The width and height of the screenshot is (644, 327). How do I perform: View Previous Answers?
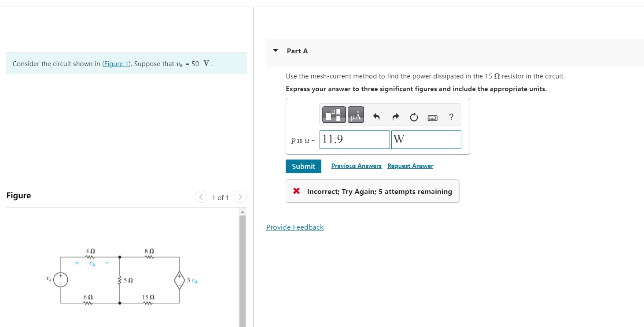coord(356,166)
